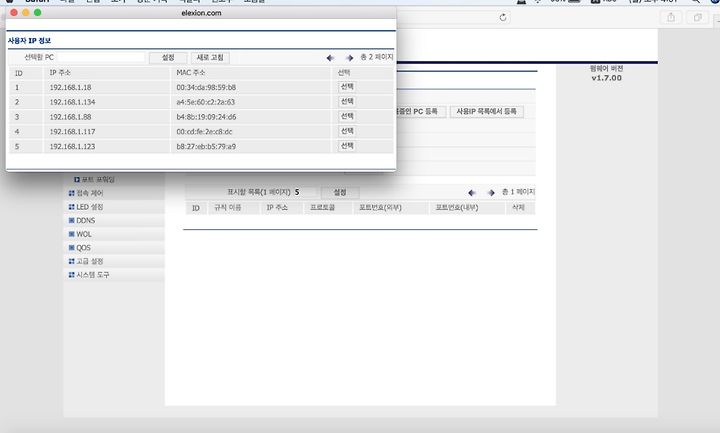Image resolution: width=720 pixels, height=433 pixels.
Task: Click 총 2 페이지 text in popup
Action: (x=377, y=57)
